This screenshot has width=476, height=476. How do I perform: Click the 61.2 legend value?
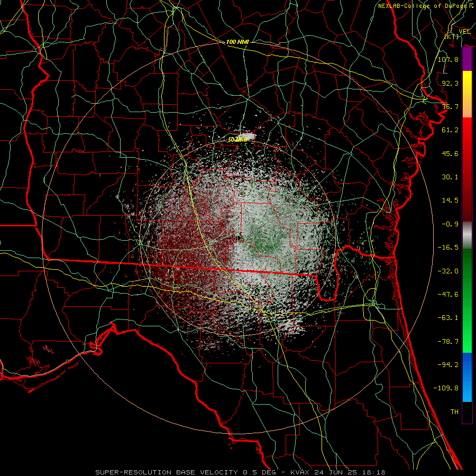point(450,130)
